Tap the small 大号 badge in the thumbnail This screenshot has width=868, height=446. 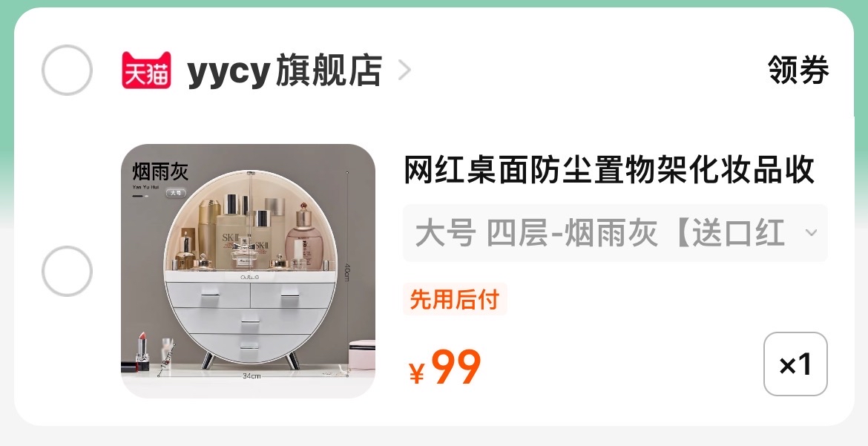pos(176,193)
